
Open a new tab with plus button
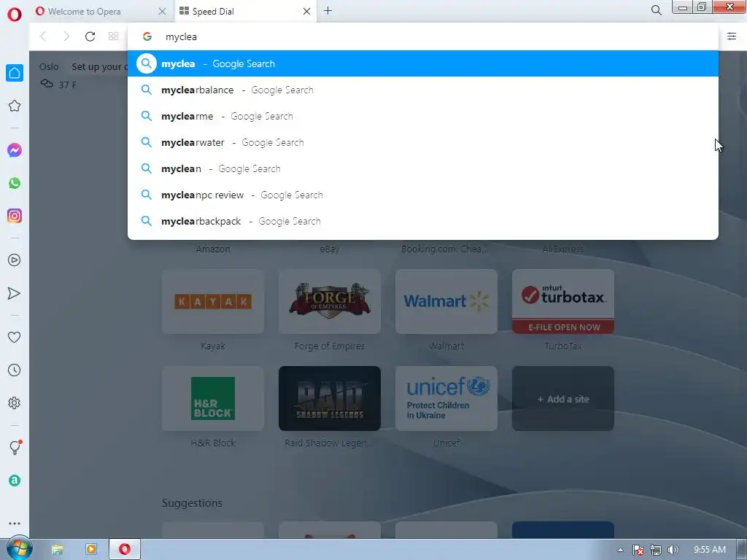[x=328, y=11]
